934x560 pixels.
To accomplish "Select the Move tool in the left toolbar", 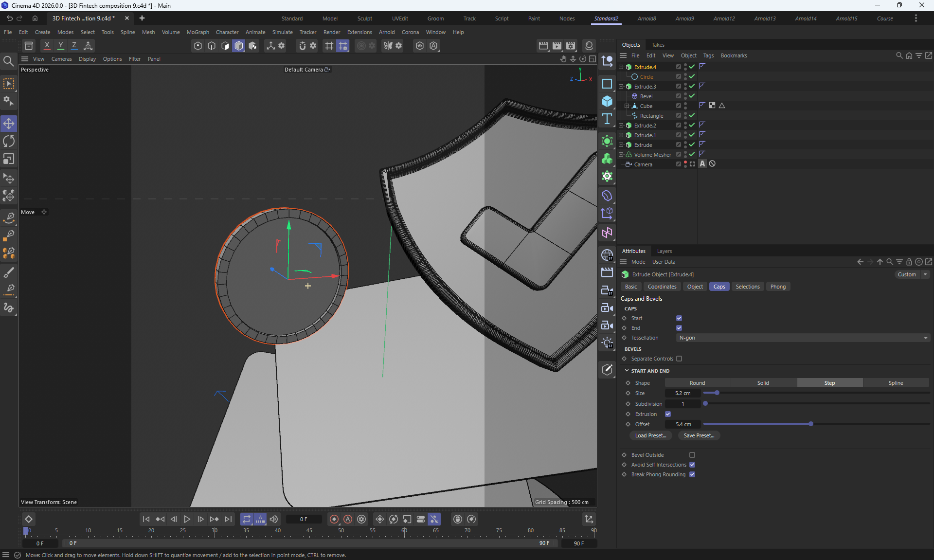I will click(9, 124).
